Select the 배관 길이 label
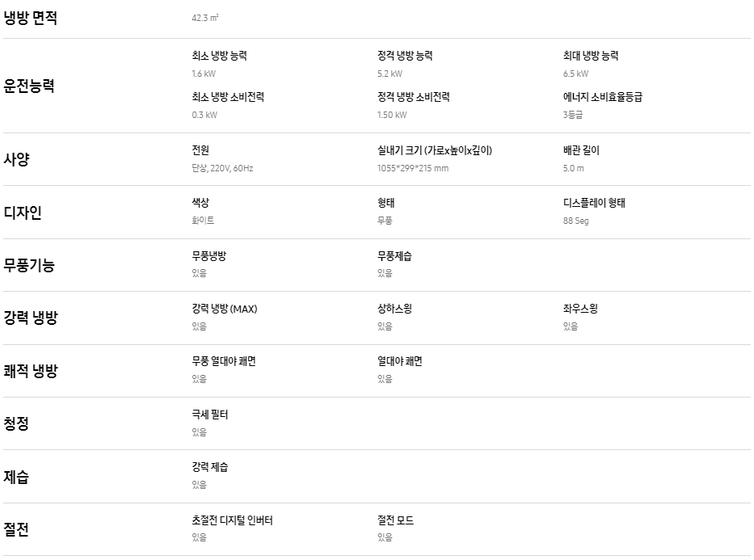This screenshot has height=560, width=754. [581, 150]
